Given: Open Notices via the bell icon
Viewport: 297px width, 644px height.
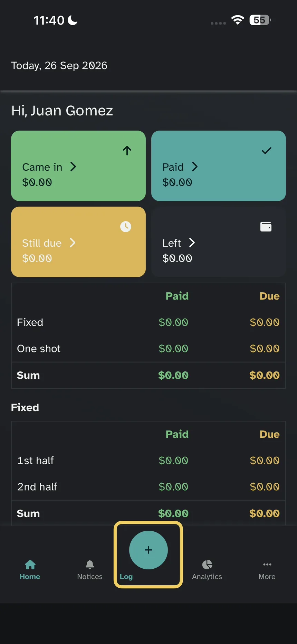Looking at the screenshot, I should pos(90,565).
